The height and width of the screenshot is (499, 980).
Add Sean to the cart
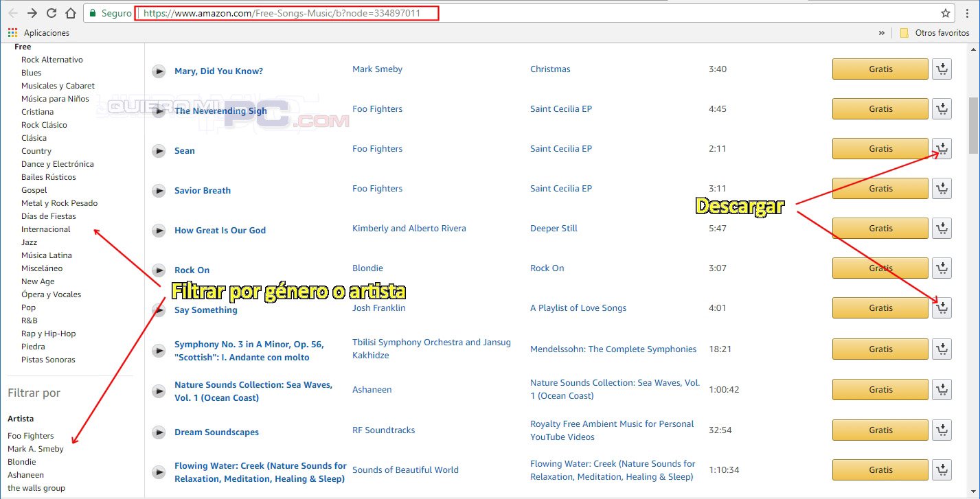(942, 149)
